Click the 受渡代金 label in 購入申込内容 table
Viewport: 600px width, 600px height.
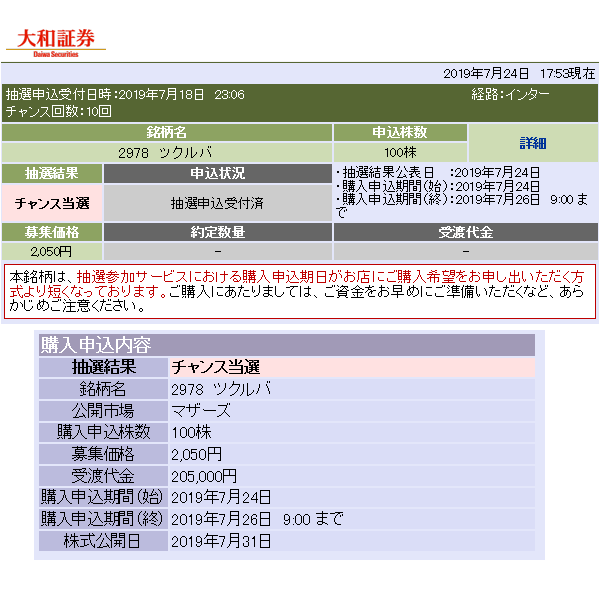click(x=104, y=476)
